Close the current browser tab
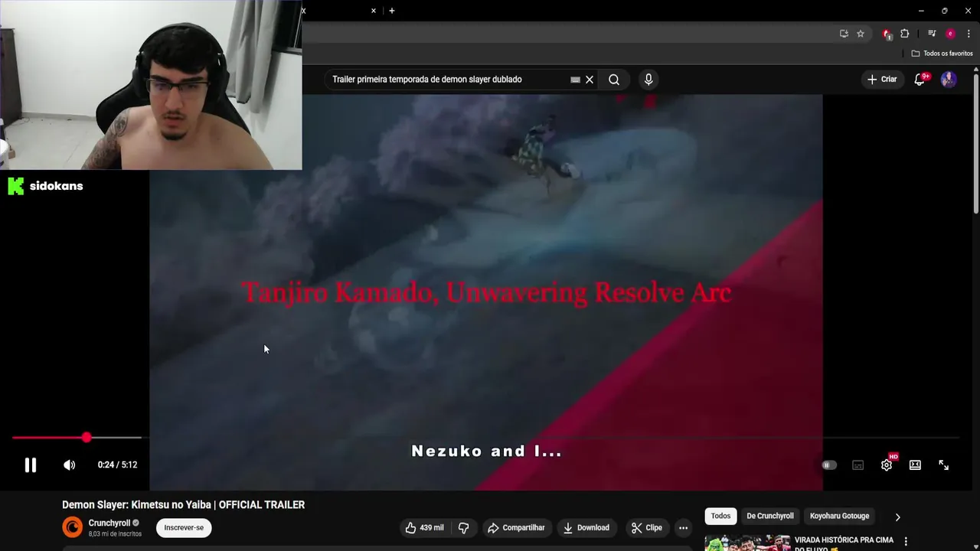The width and height of the screenshot is (980, 551). tap(374, 11)
